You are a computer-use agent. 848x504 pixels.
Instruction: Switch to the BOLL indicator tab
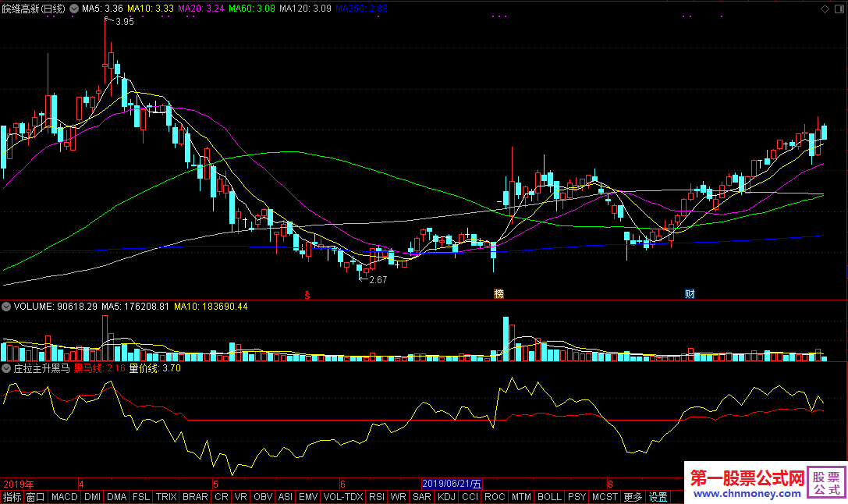(x=549, y=497)
